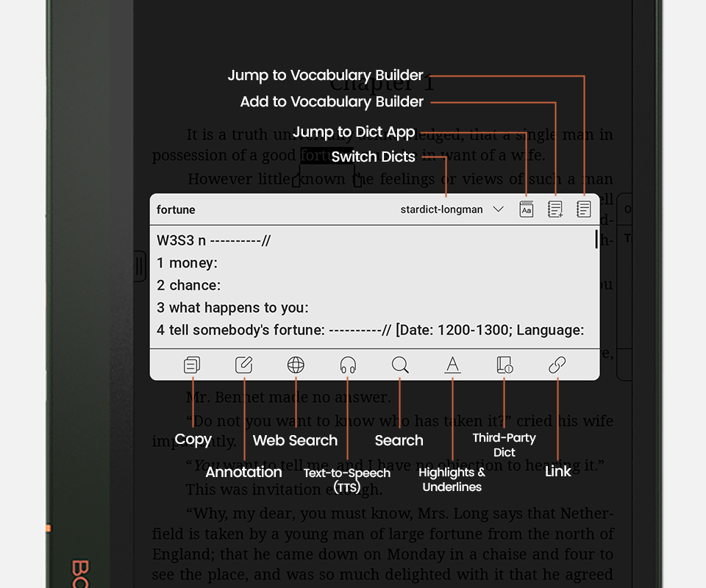This screenshot has height=588, width=706.
Task: Start Text-to-Speech headphones icon
Action: (348, 365)
